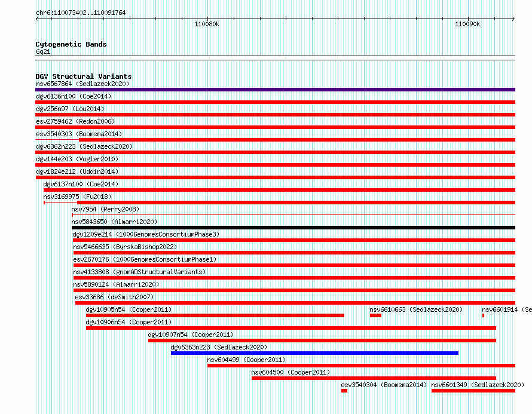The image size is (532, 414).
Task: Open the nsv7954 (Perry2008) label
Action: click(105, 209)
